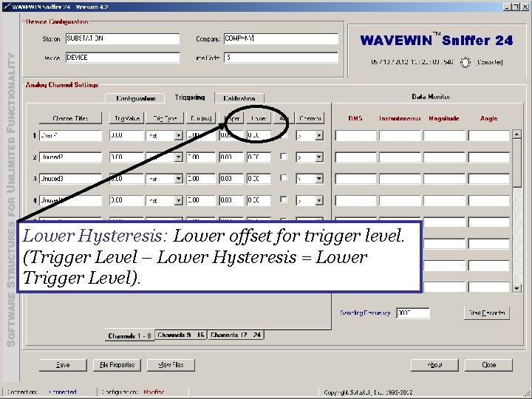Screen dimensions: 532x399
Task: Click the data monitor scrollbar thumb
Action: click(x=516, y=163)
